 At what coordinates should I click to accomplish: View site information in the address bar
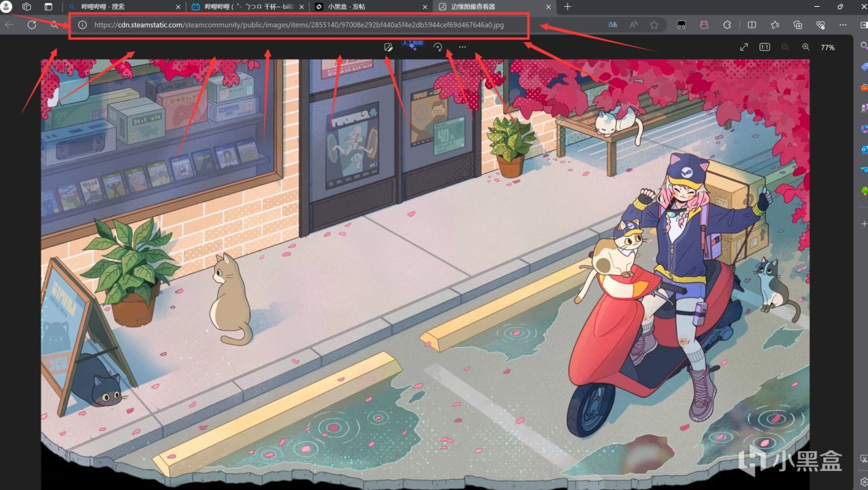tap(82, 24)
